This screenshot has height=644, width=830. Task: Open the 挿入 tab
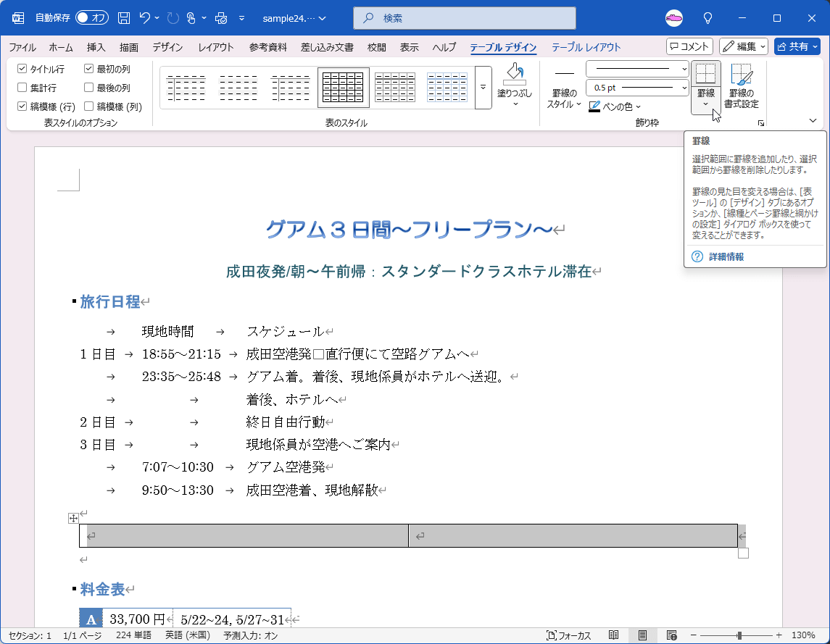click(96, 47)
